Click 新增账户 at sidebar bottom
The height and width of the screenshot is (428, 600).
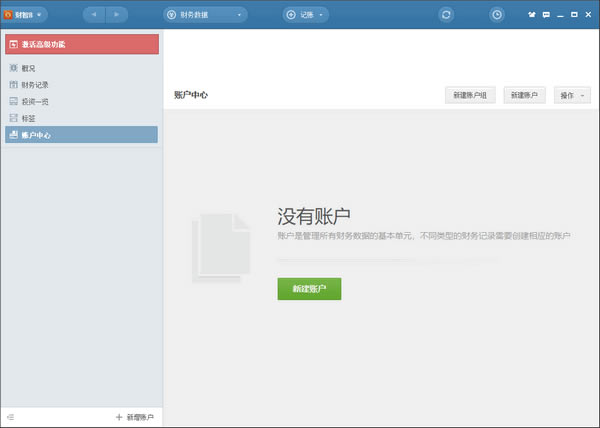pyautogui.click(x=134, y=416)
